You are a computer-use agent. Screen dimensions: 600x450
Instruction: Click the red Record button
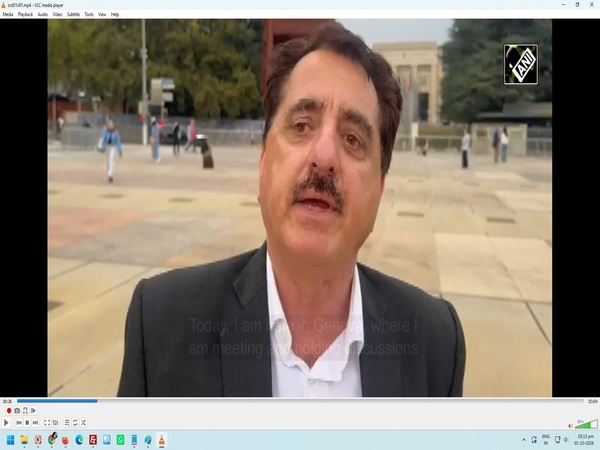tap(8, 411)
